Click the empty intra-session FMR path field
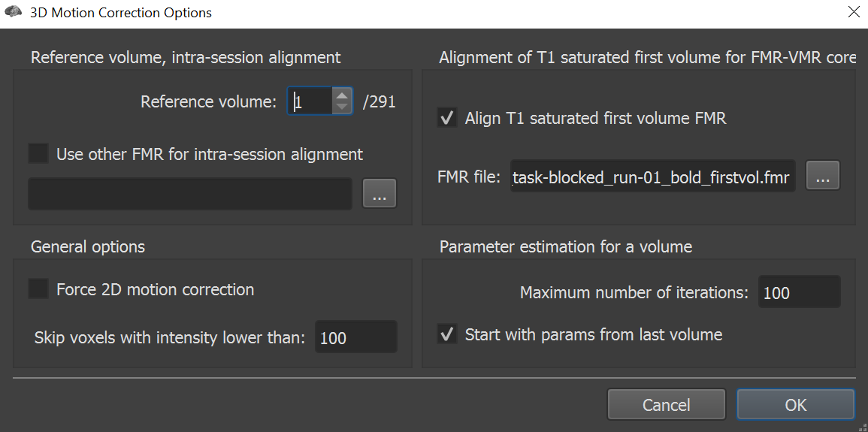 pos(190,194)
